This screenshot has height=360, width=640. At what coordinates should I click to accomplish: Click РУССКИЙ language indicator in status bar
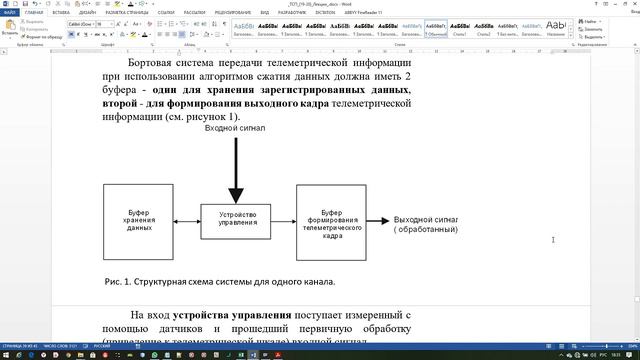point(102,346)
